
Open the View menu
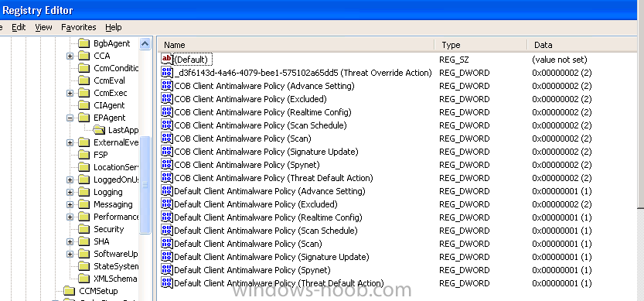tap(43, 27)
